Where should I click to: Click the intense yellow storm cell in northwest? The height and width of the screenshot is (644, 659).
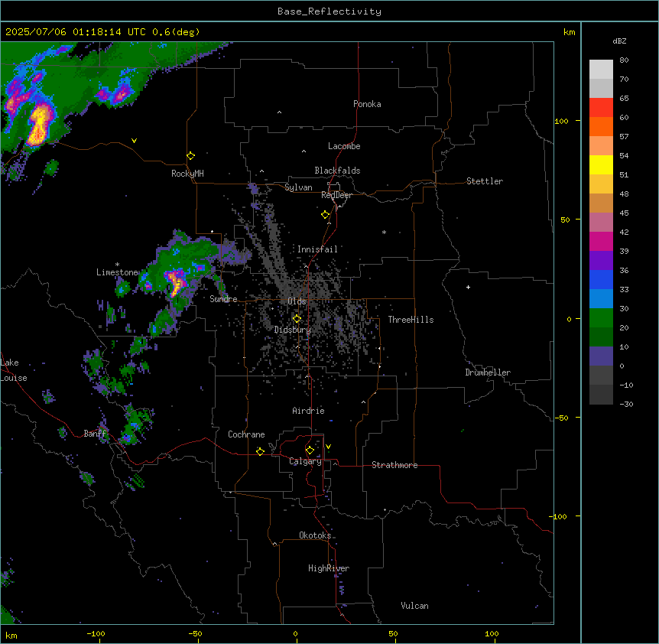pos(39,125)
